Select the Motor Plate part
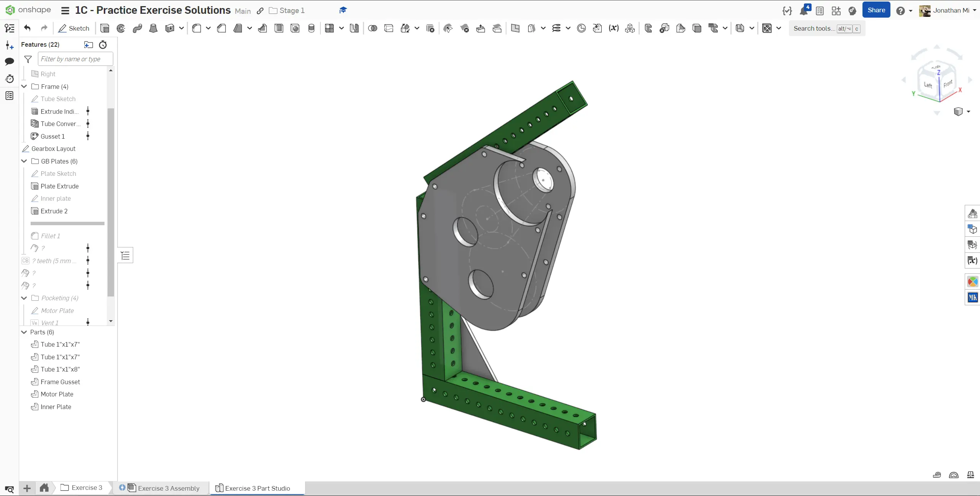This screenshot has height=496, width=980. click(57, 394)
